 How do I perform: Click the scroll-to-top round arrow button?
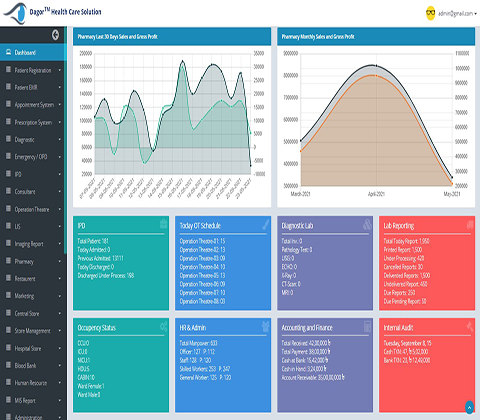[469, 407]
